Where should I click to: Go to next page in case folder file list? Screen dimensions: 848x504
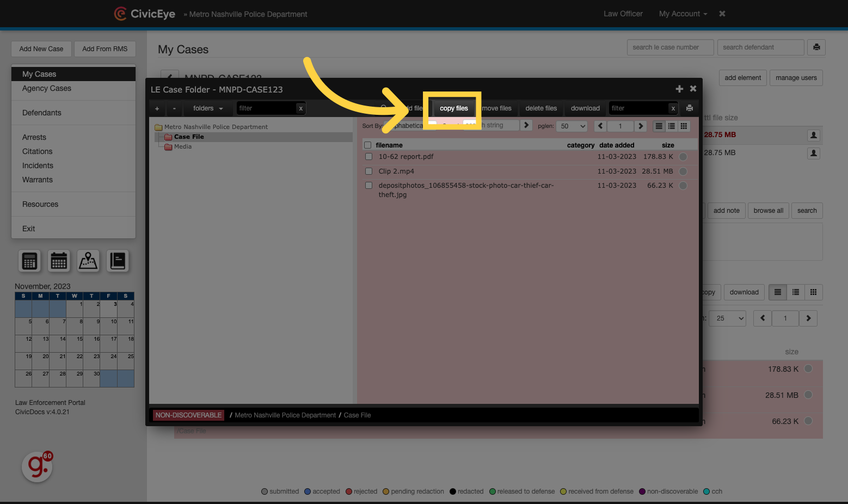point(641,126)
